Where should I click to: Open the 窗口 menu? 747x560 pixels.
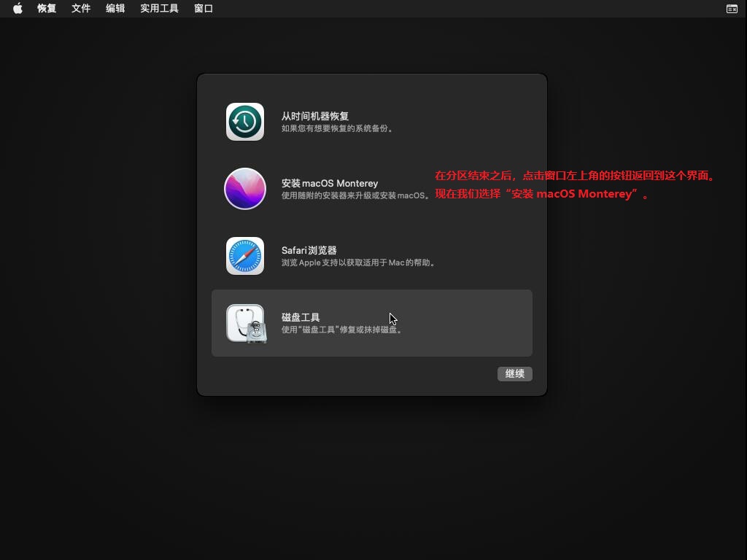[203, 8]
